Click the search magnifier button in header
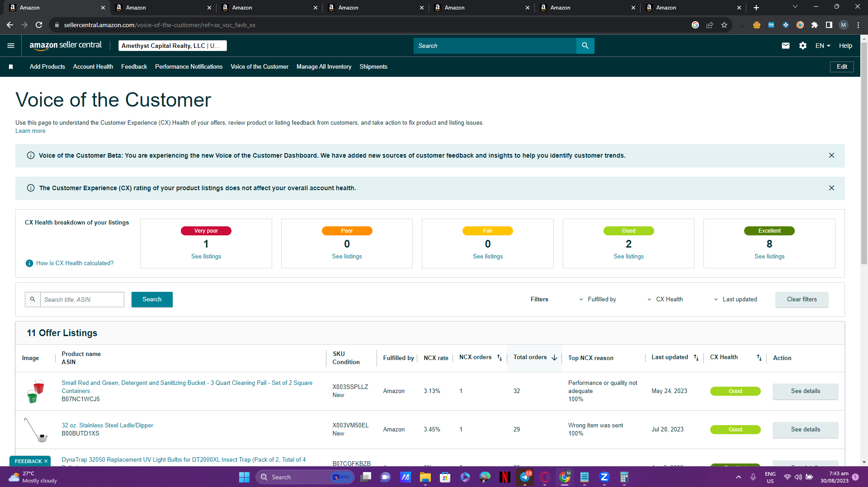This screenshot has height=487, width=868. [x=585, y=46]
